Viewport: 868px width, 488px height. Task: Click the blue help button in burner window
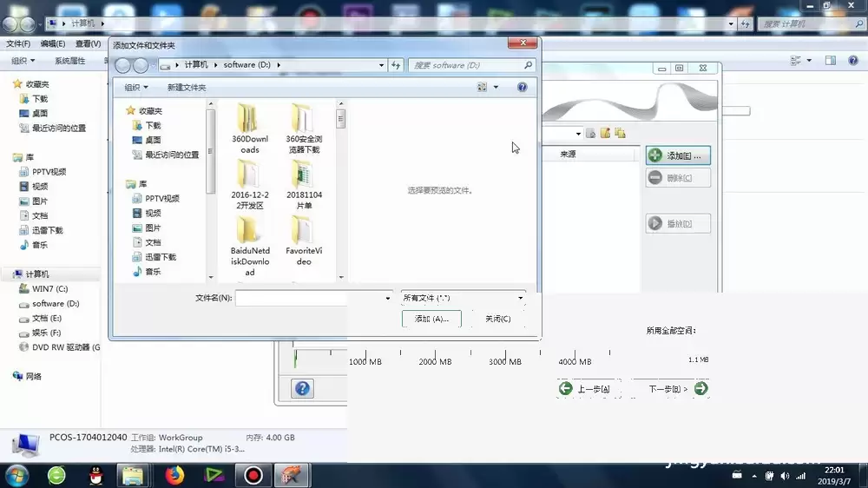pyautogui.click(x=302, y=388)
